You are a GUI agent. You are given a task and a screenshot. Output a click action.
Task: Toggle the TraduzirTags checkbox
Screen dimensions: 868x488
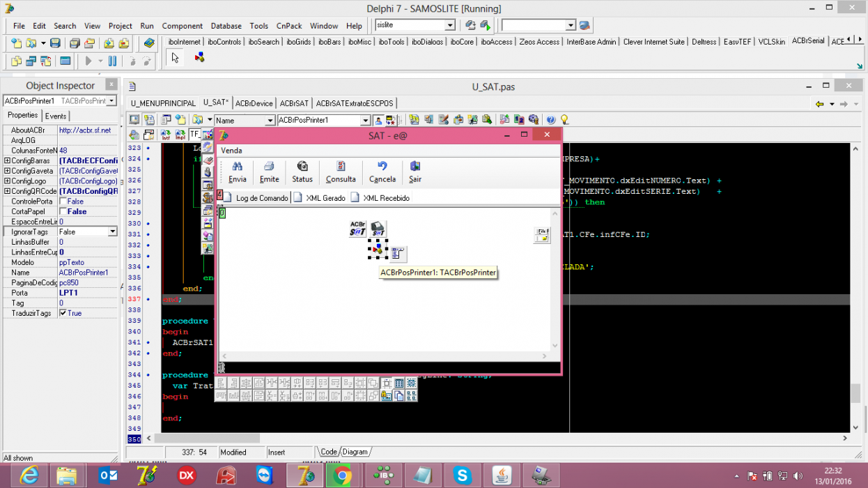63,313
